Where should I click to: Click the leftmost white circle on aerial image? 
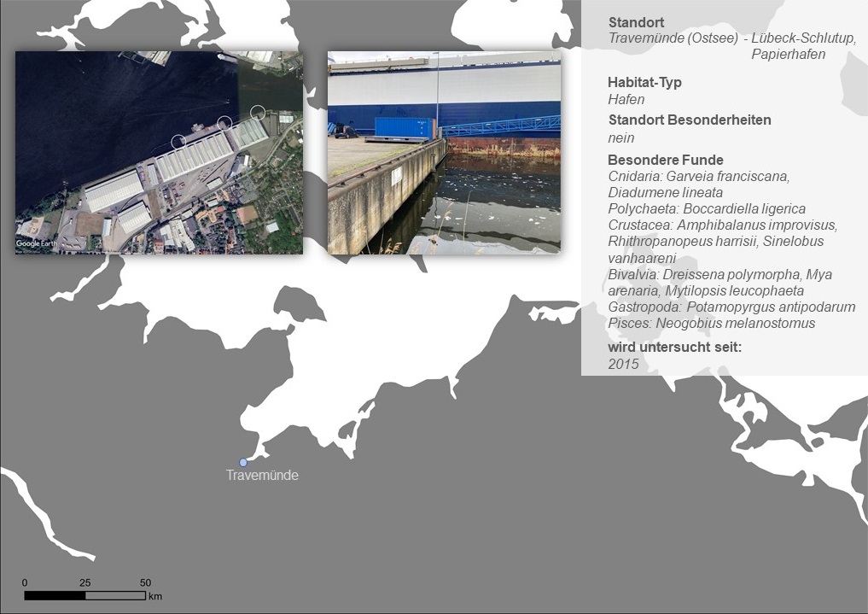coord(178,141)
